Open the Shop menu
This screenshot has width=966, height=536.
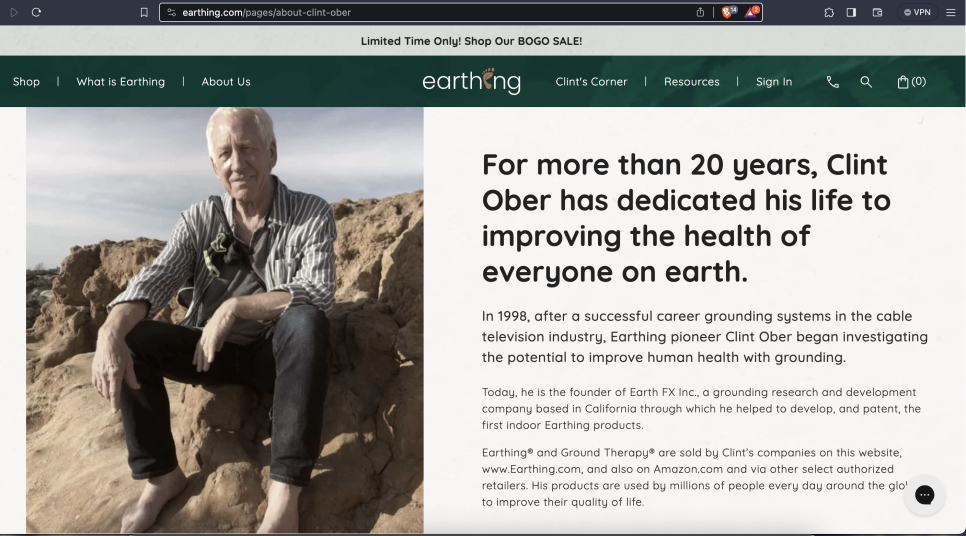tap(26, 81)
